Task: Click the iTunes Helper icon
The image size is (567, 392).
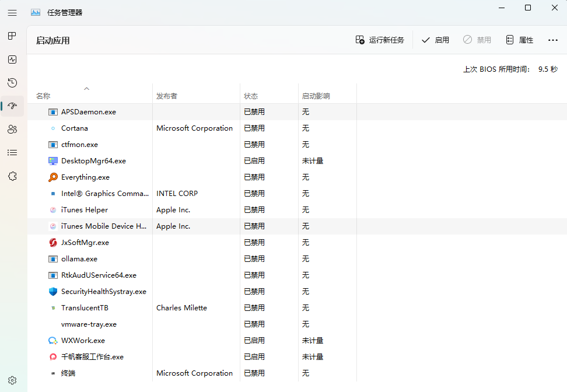Action: 53,210
